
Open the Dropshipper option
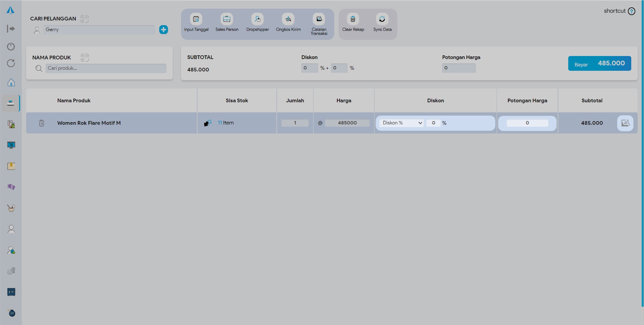257,19
